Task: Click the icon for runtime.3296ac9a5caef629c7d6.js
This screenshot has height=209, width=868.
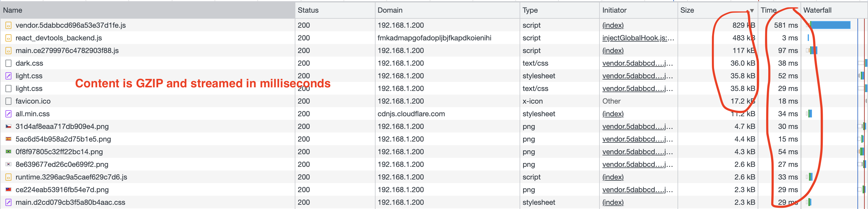Action: pyautogui.click(x=8, y=177)
